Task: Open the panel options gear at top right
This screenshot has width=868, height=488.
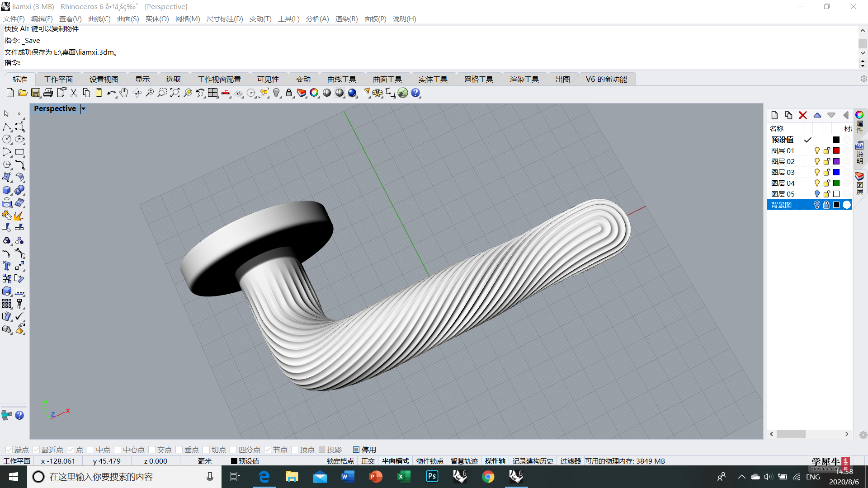Action: pos(863,79)
